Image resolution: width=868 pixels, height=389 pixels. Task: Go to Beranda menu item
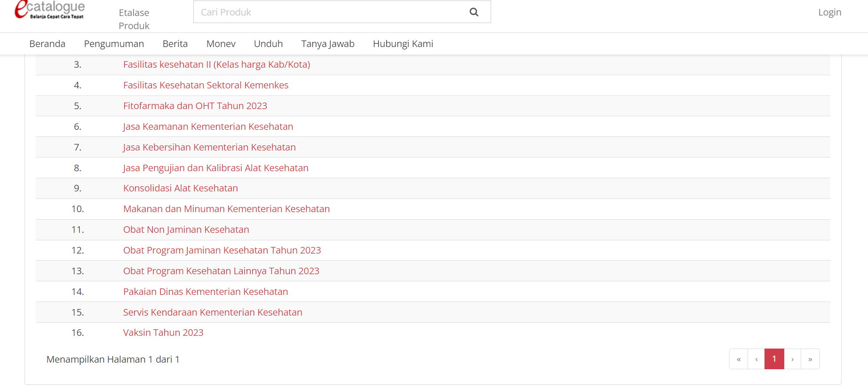[x=47, y=44]
